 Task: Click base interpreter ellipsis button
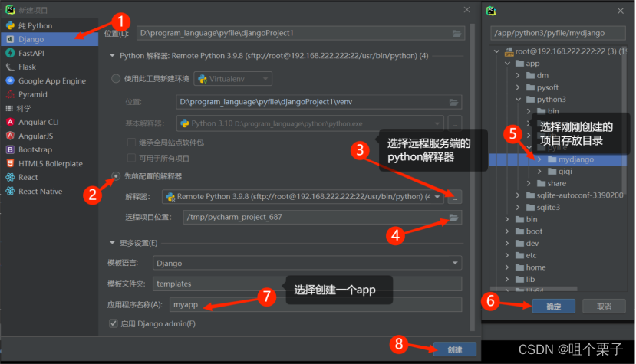tap(455, 123)
